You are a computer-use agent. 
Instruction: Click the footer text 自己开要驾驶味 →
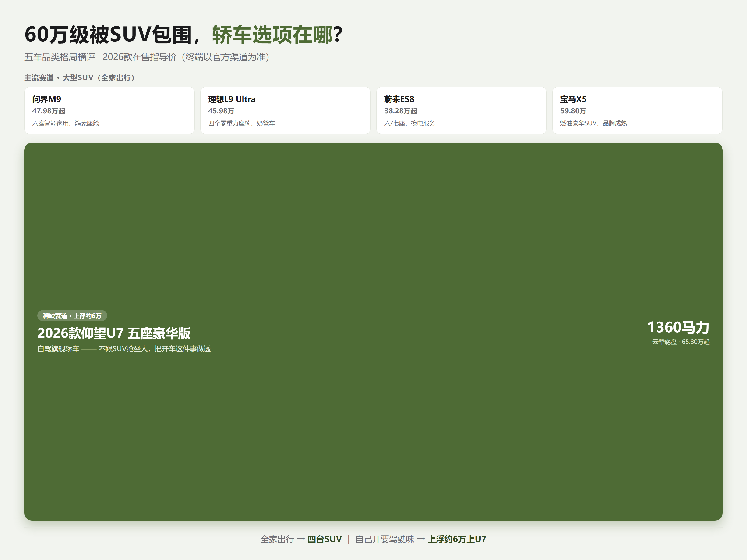(390, 539)
